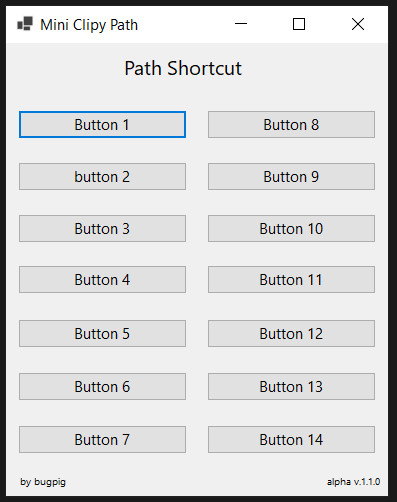Click Button 6 path shortcut

[x=102, y=387]
